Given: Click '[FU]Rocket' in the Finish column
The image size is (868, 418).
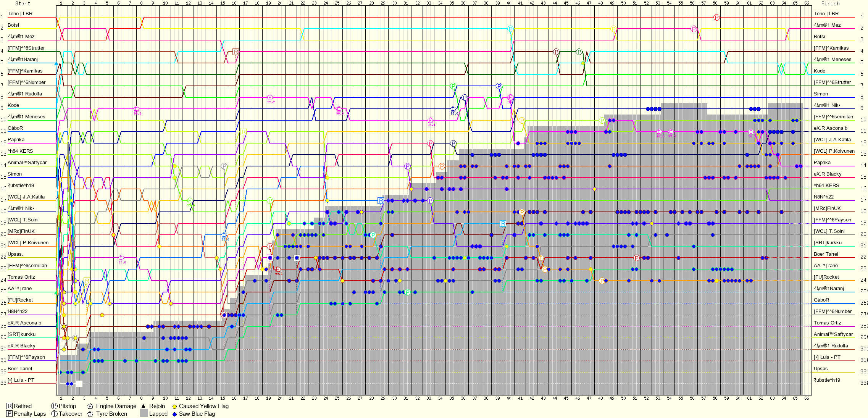Looking at the screenshot, I should click(826, 277).
